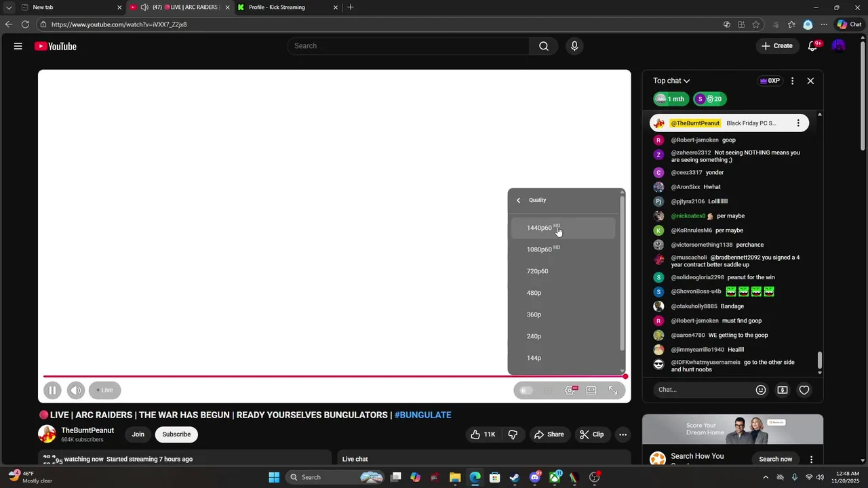Open the 1 mth membership chip
Screen dimensions: 868x488
[671, 99]
